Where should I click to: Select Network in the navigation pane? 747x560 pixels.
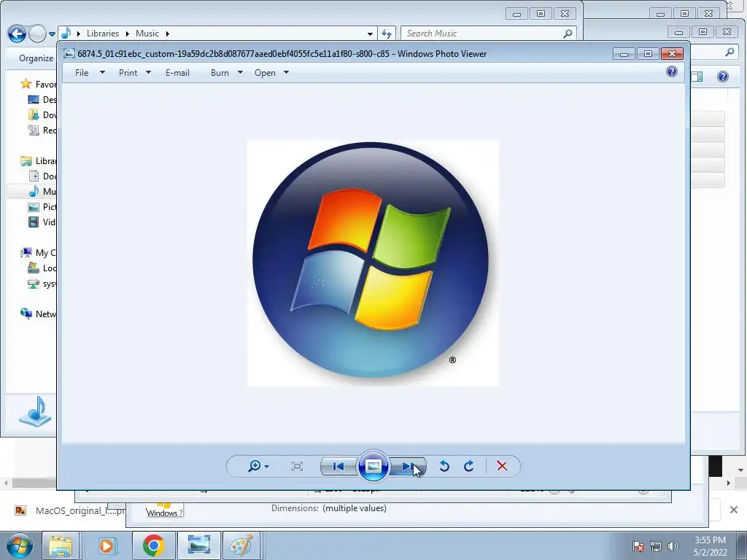pyautogui.click(x=38, y=314)
